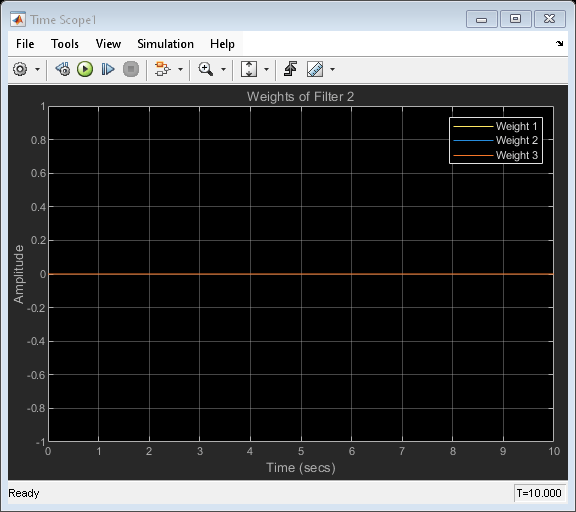Click the Step Forward button
The height and width of the screenshot is (512, 576).
[108, 69]
